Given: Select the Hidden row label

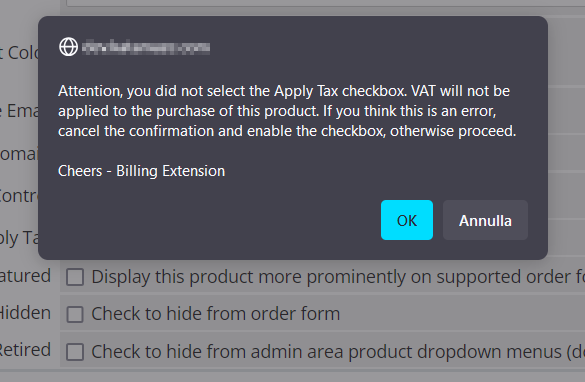Looking at the screenshot, I should click(x=25, y=313).
